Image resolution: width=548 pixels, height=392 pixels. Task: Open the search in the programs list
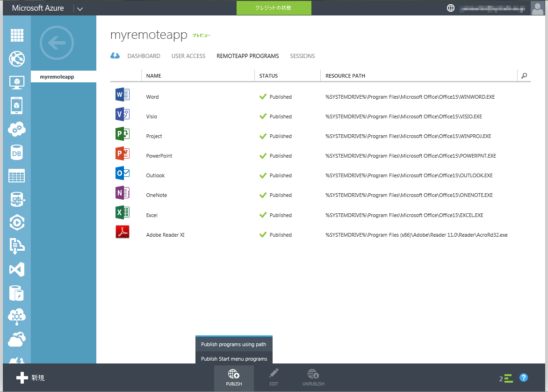pyautogui.click(x=524, y=75)
